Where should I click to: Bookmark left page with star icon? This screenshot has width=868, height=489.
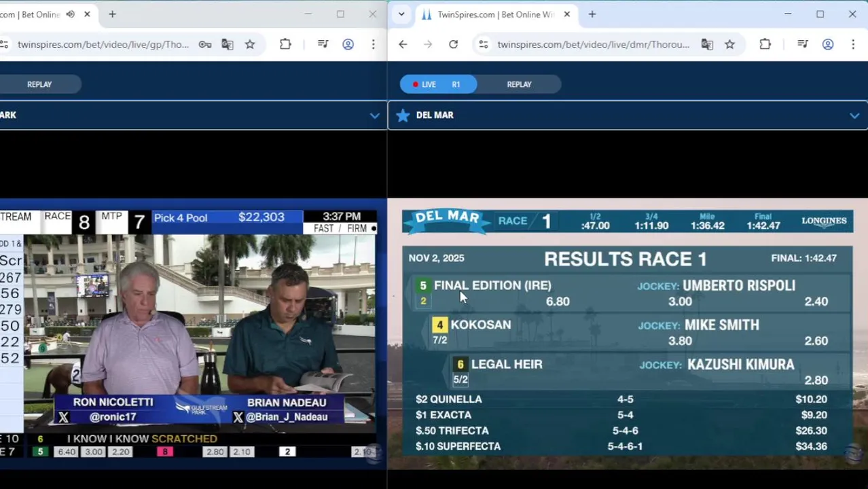pyautogui.click(x=250, y=44)
